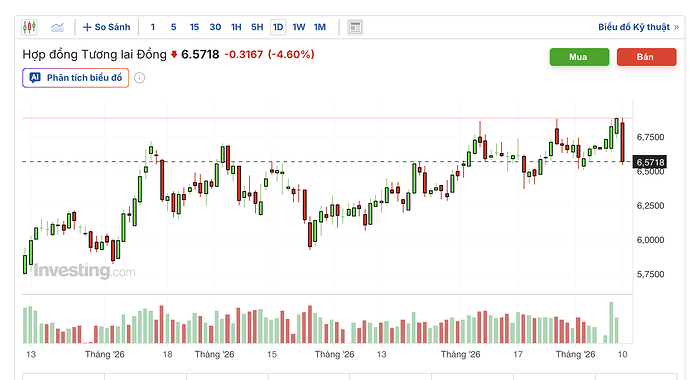
Task: Select the 1M monthly interval
Action: point(320,27)
